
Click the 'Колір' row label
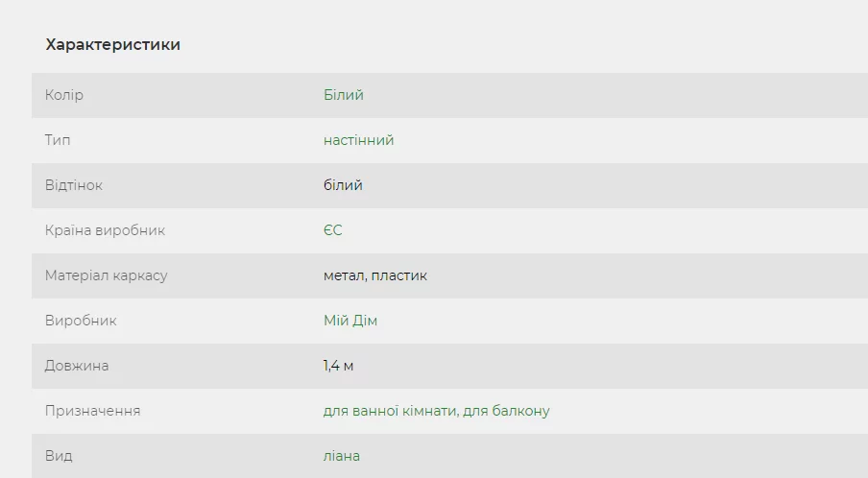[64, 95]
